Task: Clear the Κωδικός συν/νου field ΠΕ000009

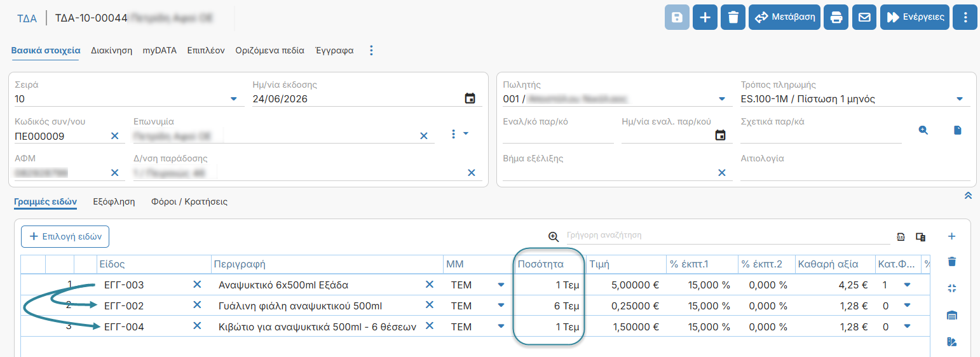Action: point(115,136)
